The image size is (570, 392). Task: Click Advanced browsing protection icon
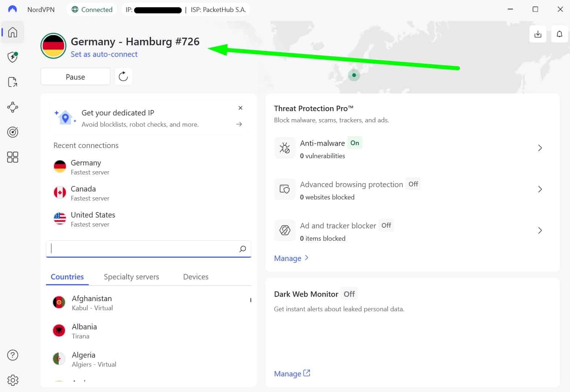(285, 189)
